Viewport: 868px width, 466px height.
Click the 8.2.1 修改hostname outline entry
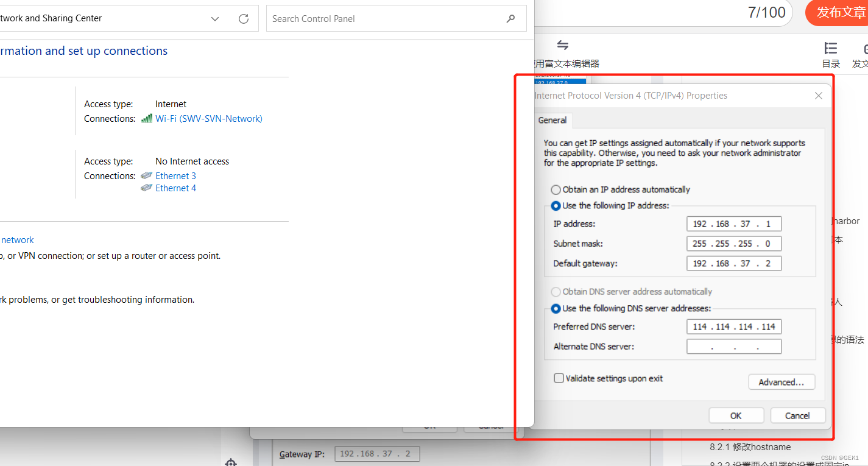tap(750, 447)
